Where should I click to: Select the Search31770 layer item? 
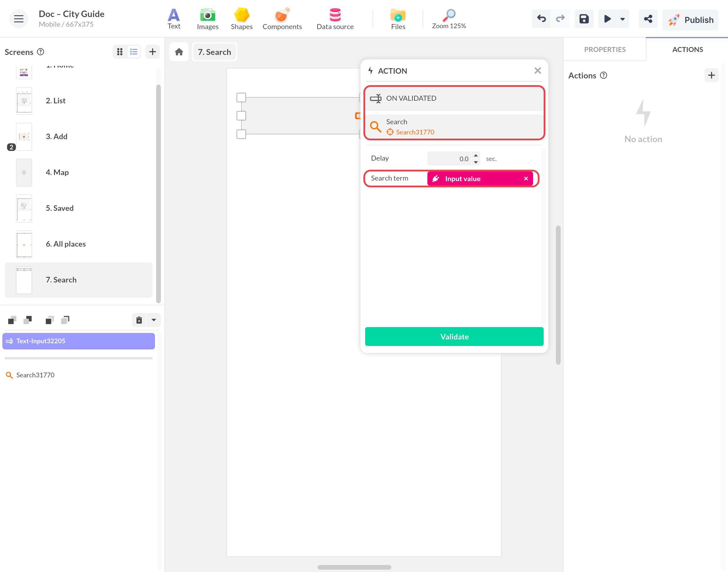79,375
